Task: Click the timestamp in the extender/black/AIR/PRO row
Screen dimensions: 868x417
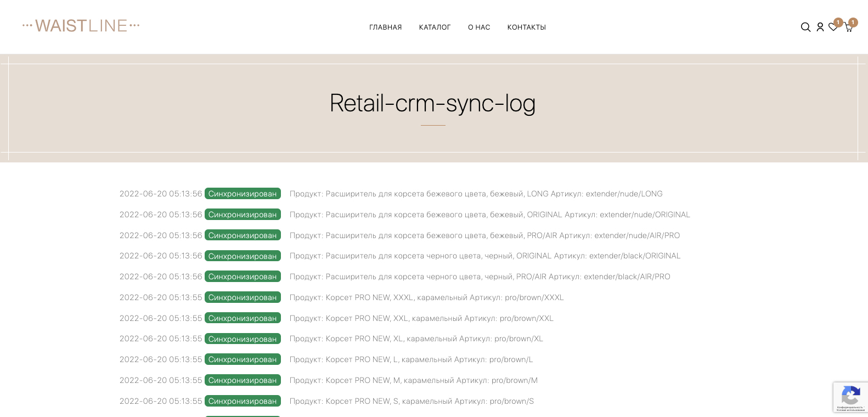Action: (161, 277)
